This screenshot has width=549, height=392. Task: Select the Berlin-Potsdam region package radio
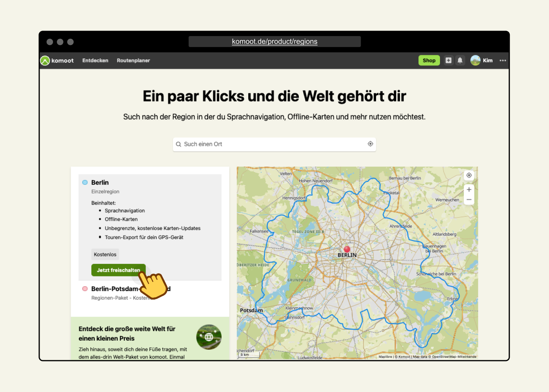pos(85,289)
